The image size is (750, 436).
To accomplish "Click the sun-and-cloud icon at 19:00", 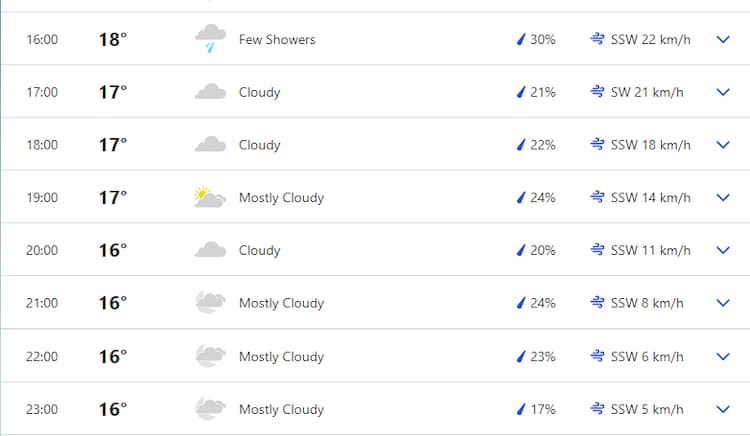I will tap(209, 198).
